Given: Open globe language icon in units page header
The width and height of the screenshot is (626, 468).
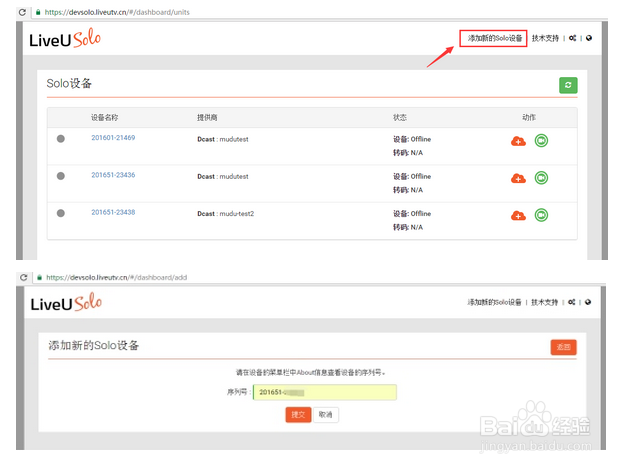Looking at the screenshot, I should coord(589,38).
